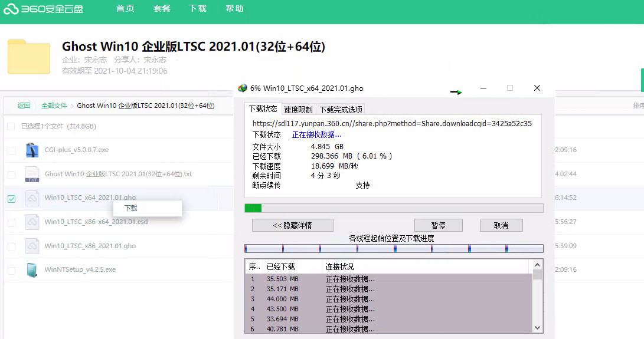Click the download speed value 18.699 MB/秒
Screen dimensions: 644x339
[x=334, y=166]
